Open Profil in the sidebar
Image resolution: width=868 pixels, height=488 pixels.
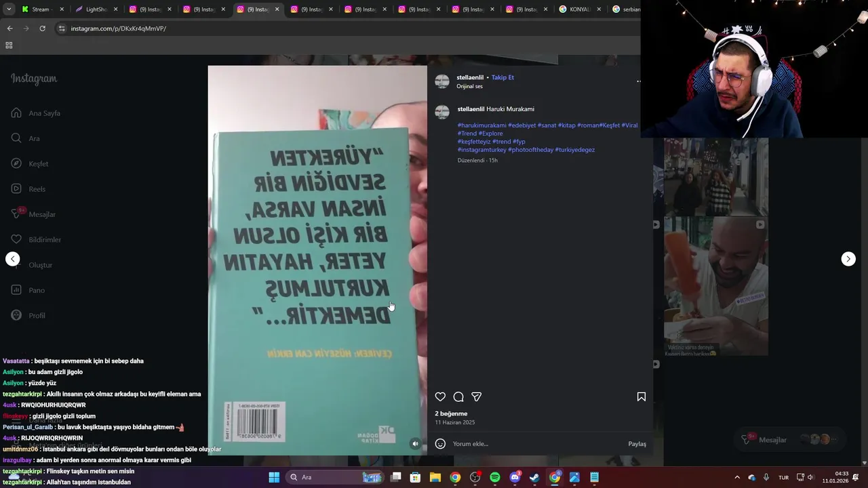click(x=29, y=316)
